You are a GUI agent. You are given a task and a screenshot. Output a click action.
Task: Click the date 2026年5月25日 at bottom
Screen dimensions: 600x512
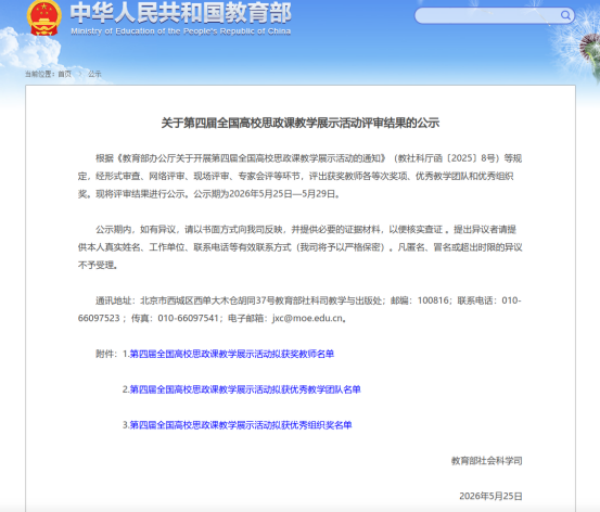[x=491, y=496]
